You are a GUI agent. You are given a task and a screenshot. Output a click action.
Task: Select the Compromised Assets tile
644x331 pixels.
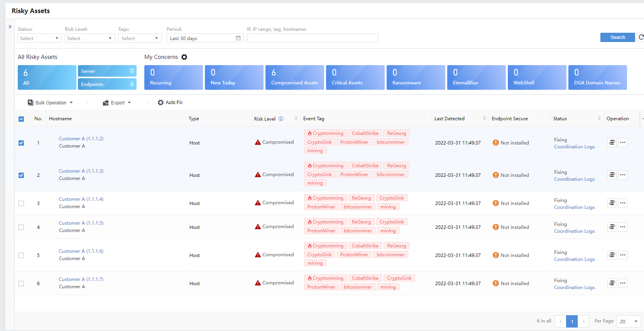[x=294, y=77]
